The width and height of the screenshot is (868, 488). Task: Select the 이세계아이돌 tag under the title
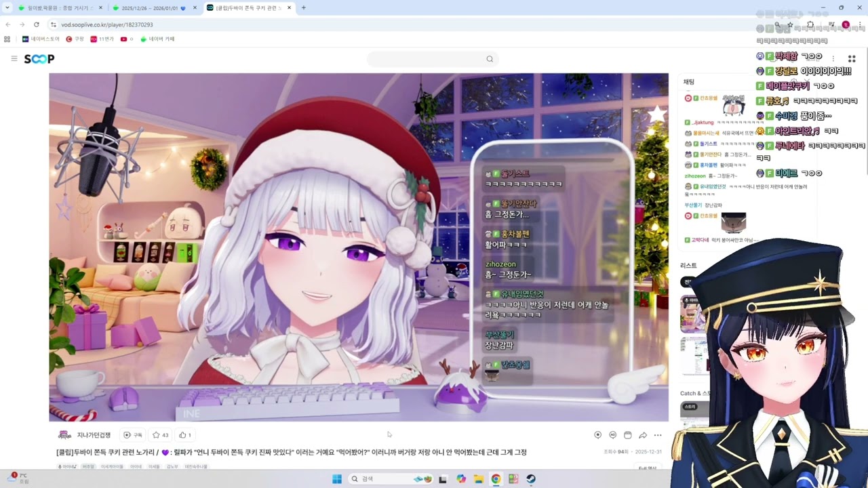[112, 466]
